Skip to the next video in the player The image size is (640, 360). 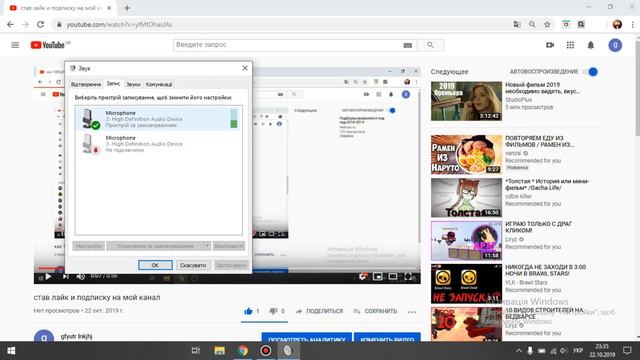pyautogui.click(x=65, y=277)
